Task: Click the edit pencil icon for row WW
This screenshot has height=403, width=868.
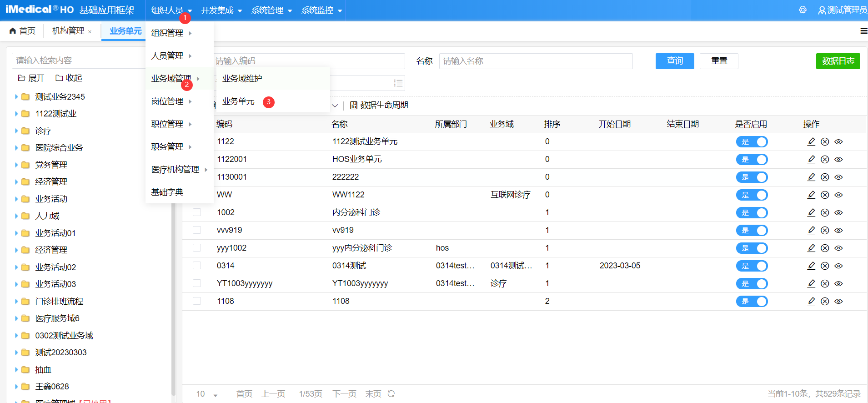Action: [x=811, y=195]
